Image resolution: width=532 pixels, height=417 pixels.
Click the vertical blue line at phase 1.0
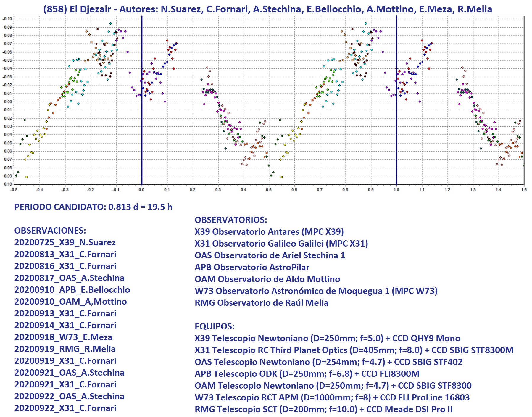coord(396,133)
